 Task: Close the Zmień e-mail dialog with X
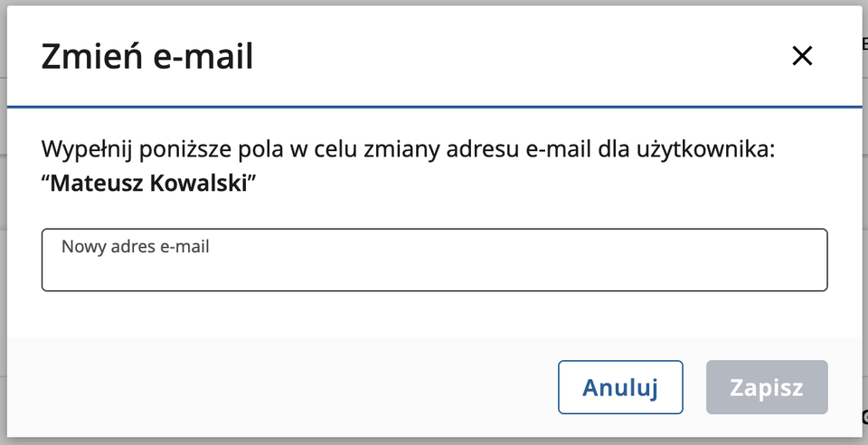(x=802, y=56)
